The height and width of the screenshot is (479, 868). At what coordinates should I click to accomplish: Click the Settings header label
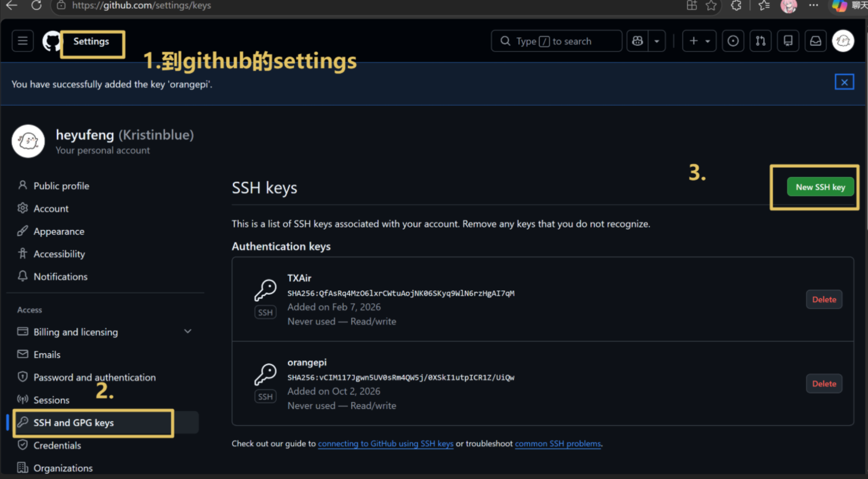(91, 41)
